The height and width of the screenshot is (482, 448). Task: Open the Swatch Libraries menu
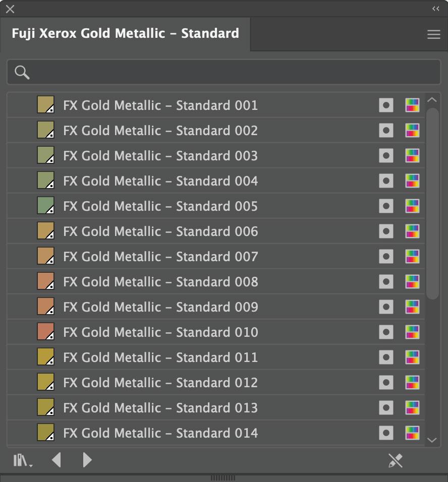pyautogui.click(x=22, y=460)
